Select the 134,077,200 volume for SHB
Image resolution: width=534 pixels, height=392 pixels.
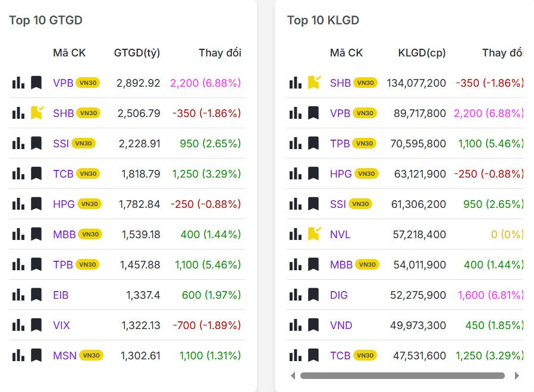[x=416, y=83]
